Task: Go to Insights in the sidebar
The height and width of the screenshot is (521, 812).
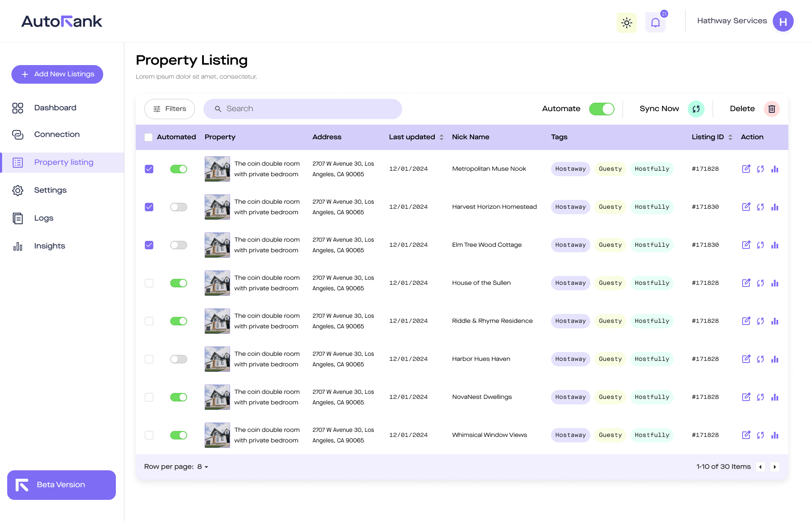Action: pyautogui.click(x=49, y=246)
